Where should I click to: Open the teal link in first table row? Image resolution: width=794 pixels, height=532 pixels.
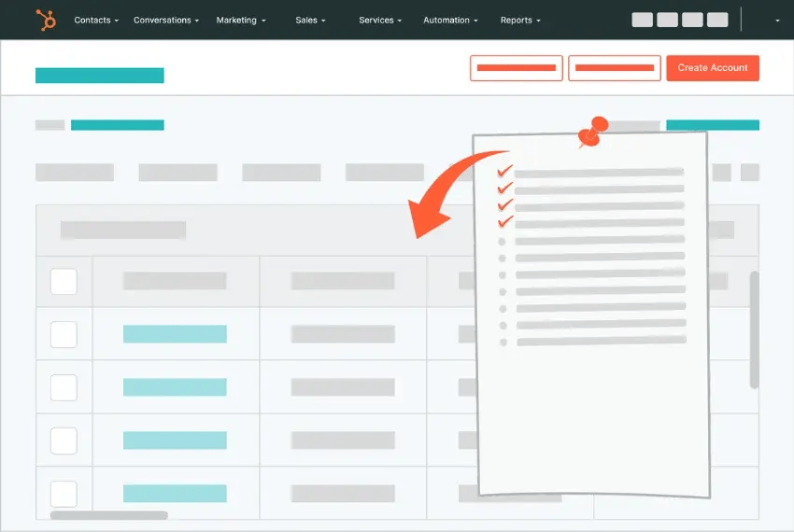pyautogui.click(x=175, y=334)
